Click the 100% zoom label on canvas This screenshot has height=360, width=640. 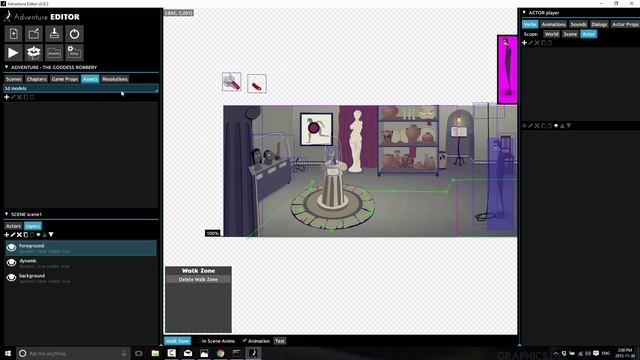tap(213, 233)
